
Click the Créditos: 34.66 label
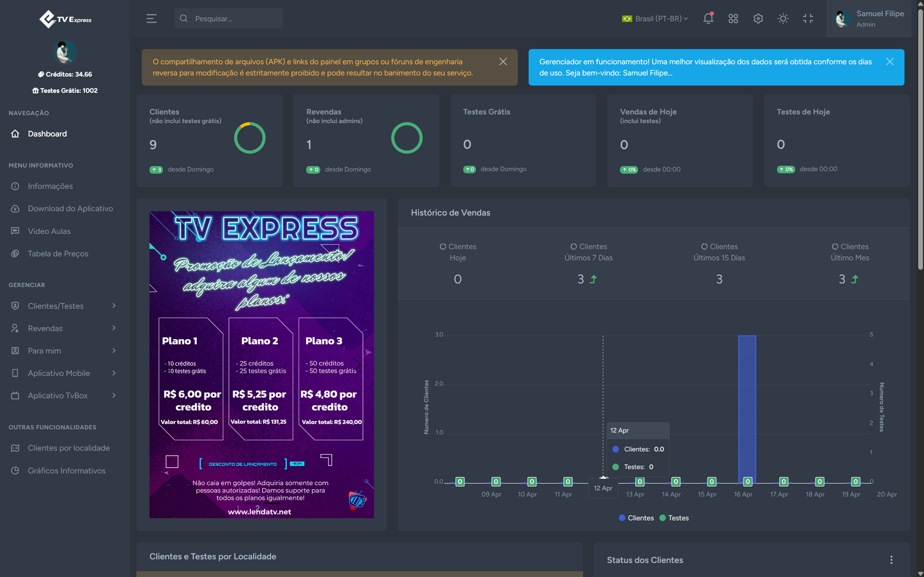pyautogui.click(x=65, y=75)
